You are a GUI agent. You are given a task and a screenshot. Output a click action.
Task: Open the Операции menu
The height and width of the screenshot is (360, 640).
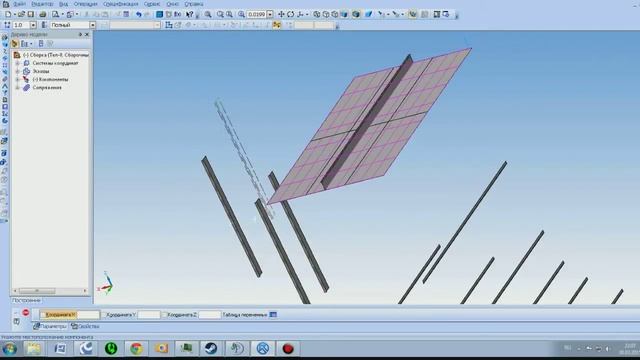(85, 4)
